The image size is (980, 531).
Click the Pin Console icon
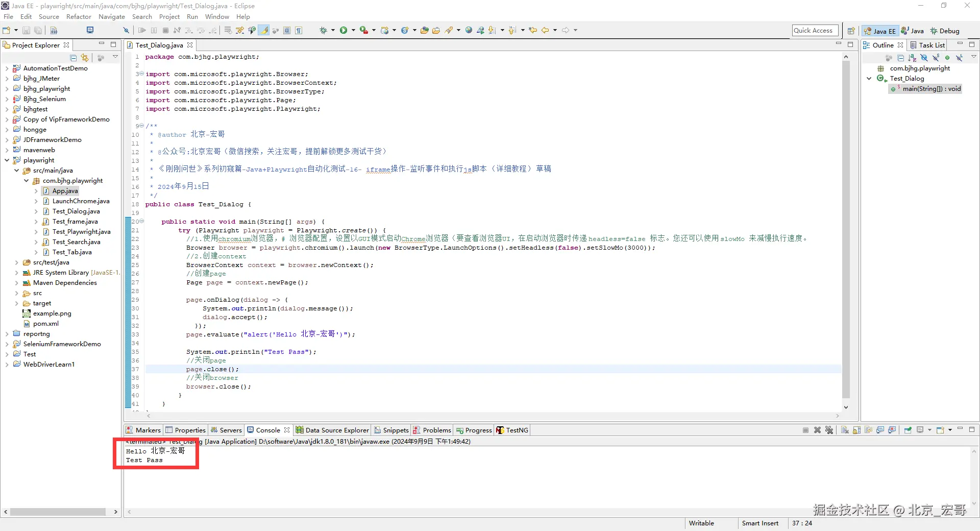pos(908,430)
